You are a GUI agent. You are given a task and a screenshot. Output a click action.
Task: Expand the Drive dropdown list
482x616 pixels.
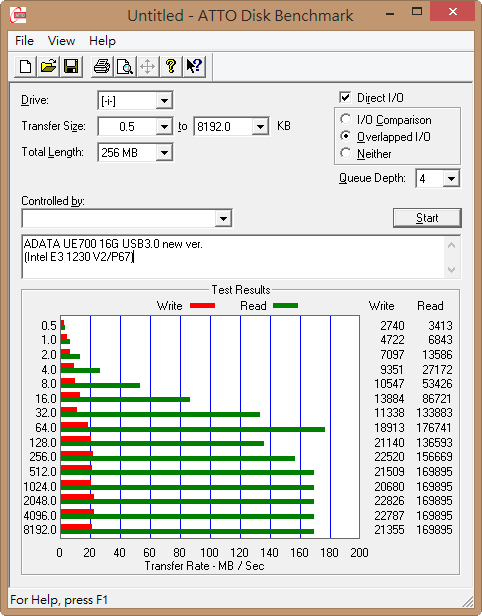coord(164,101)
